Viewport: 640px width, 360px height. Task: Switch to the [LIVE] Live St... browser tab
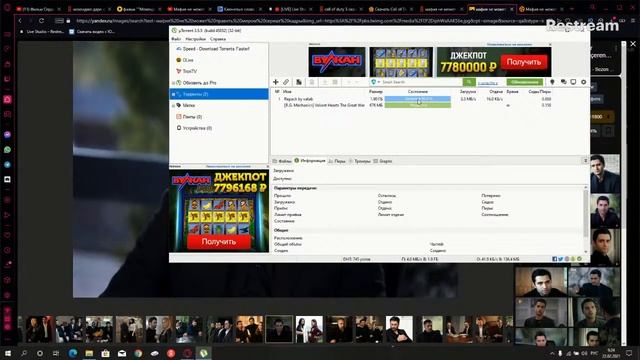pos(292,9)
